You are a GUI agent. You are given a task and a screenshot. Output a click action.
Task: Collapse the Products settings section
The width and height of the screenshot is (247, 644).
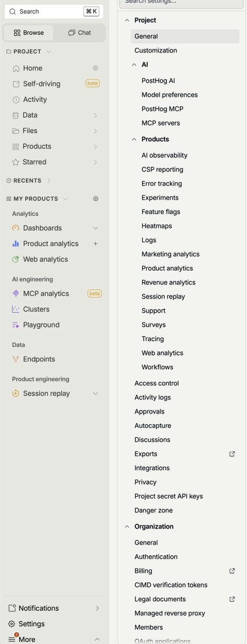click(134, 139)
